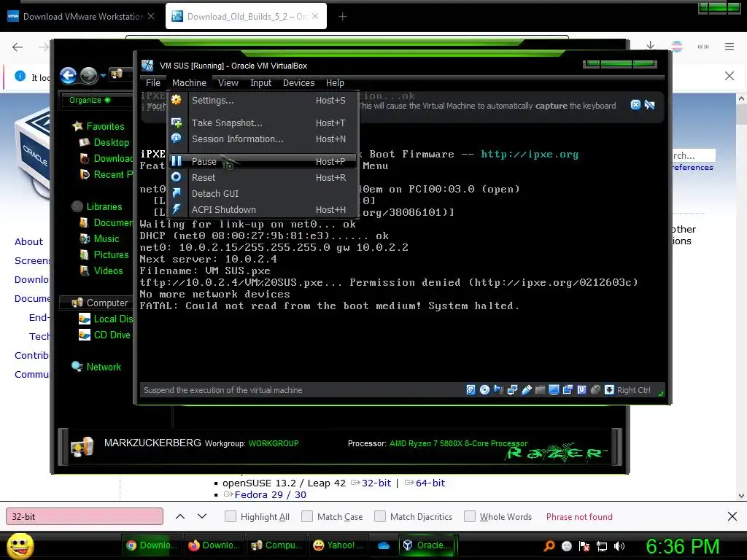
Task: Open Downloads in Explorer favorites
Action: (113, 158)
